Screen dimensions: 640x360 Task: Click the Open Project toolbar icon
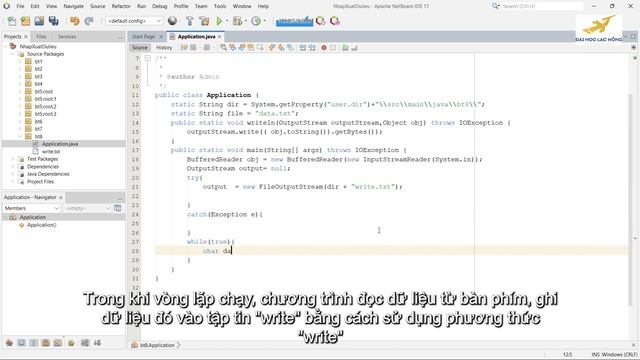tap(39, 21)
